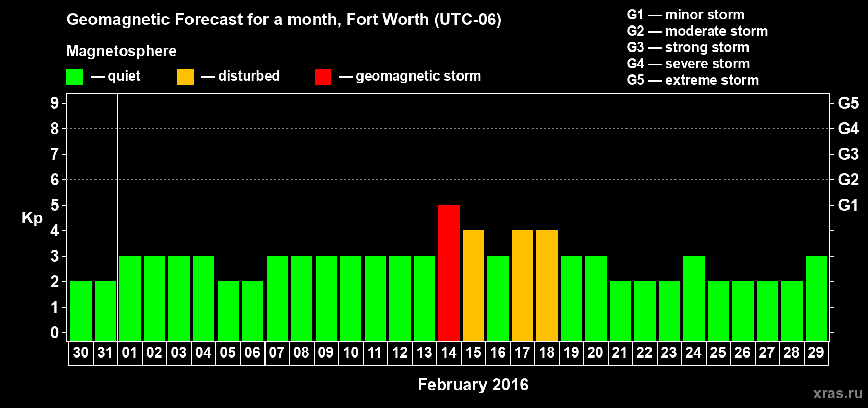Screen dimensions: 868x408
Task: Click the green bar for February 05
Action: point(228,311)
